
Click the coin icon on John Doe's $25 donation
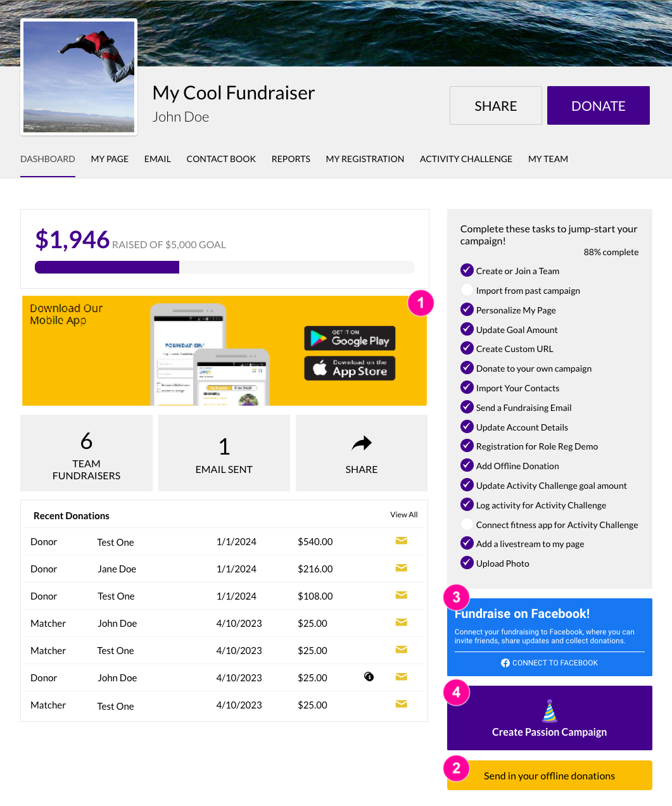pyautogui.click(x=369, y=677)
